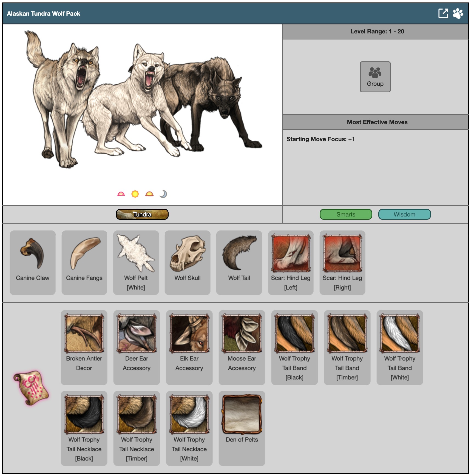Click the paw print icon in header
The height and width of the screenshot is (476, 471).
(458, 13)
